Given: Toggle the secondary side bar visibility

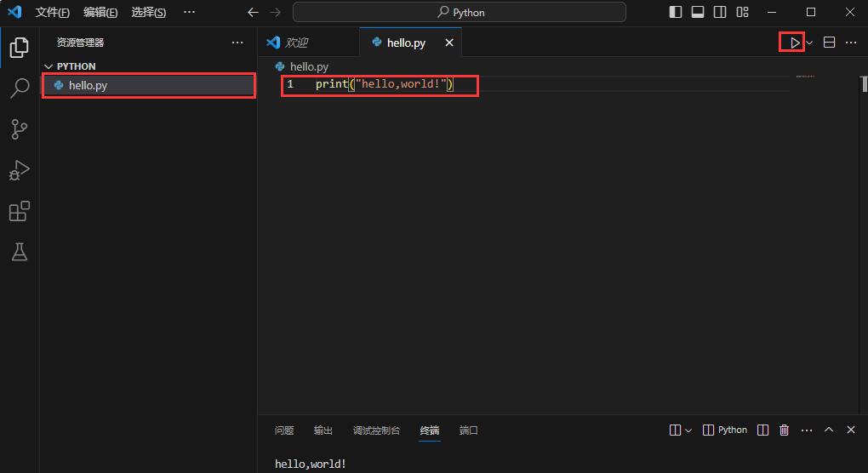Looking at the screenshot, I should (720, 13).
